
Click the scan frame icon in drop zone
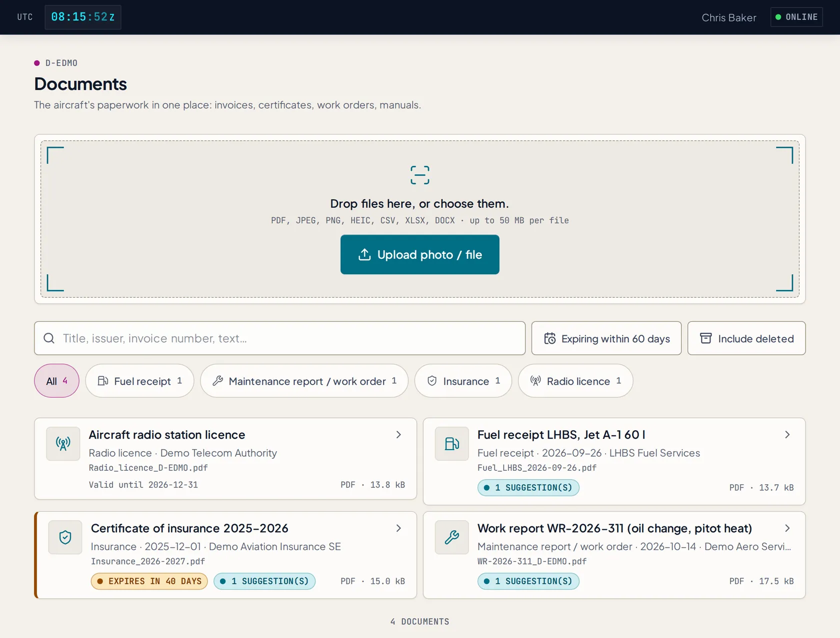pos(419,175)
